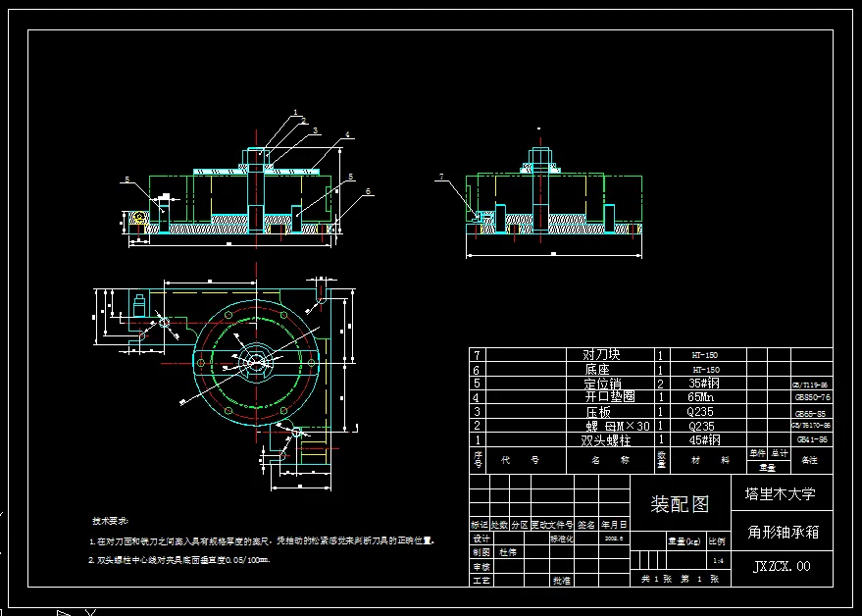Select the 签名 cell

point(586,525)
